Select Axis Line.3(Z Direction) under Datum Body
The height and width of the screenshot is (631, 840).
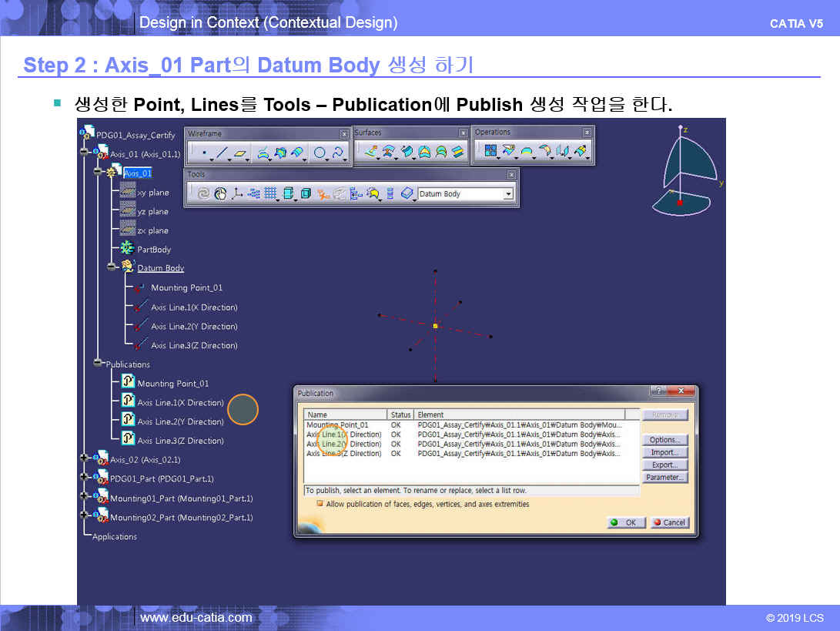point(193,345)
